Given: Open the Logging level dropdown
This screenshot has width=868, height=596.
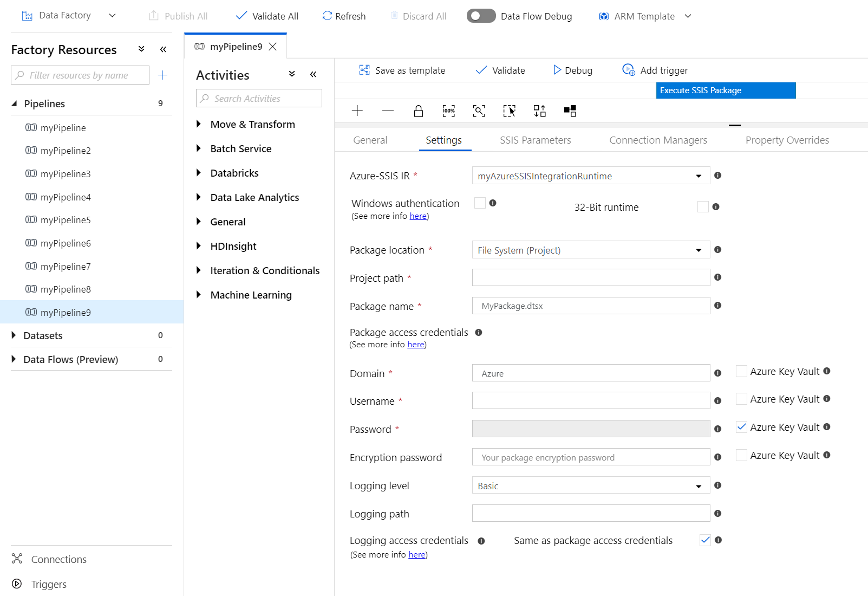Looking at the screenshot, I should [590, 486].
